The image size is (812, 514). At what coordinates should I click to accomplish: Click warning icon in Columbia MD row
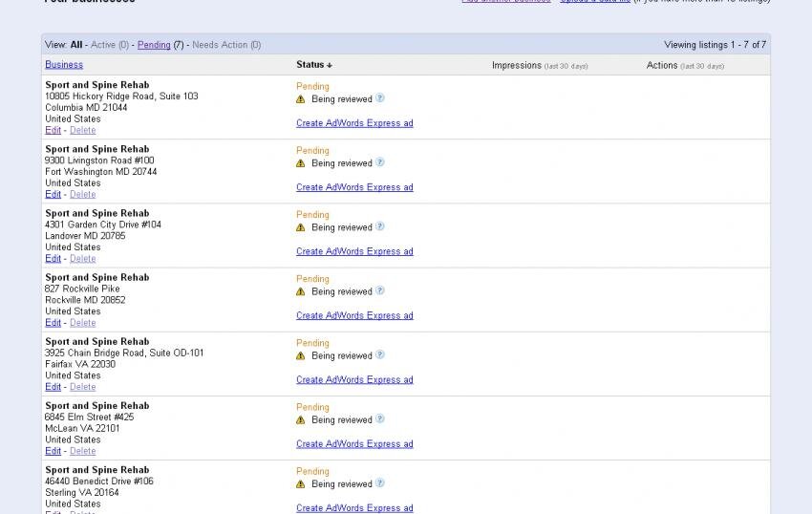tap(300, 99)
